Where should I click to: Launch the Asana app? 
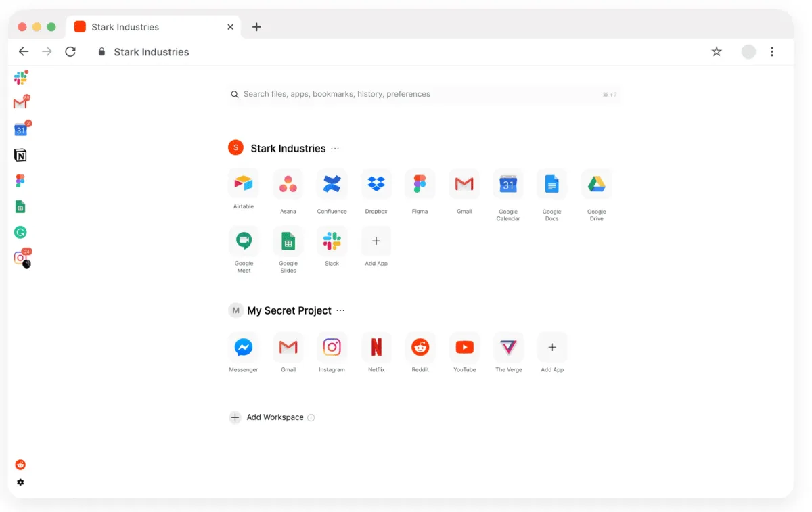tap(288, 183)
